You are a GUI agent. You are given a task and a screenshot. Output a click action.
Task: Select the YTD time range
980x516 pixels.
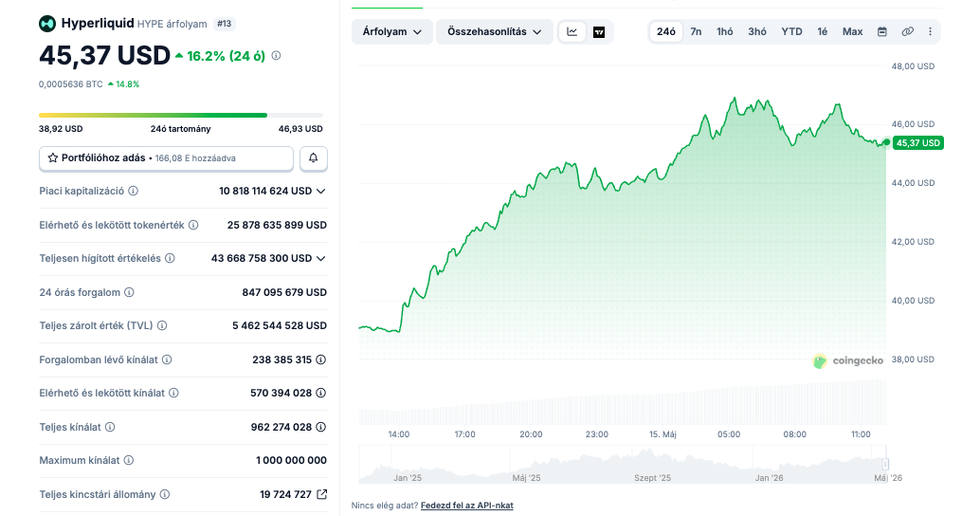pyautogui.click(x=791, y=32)
